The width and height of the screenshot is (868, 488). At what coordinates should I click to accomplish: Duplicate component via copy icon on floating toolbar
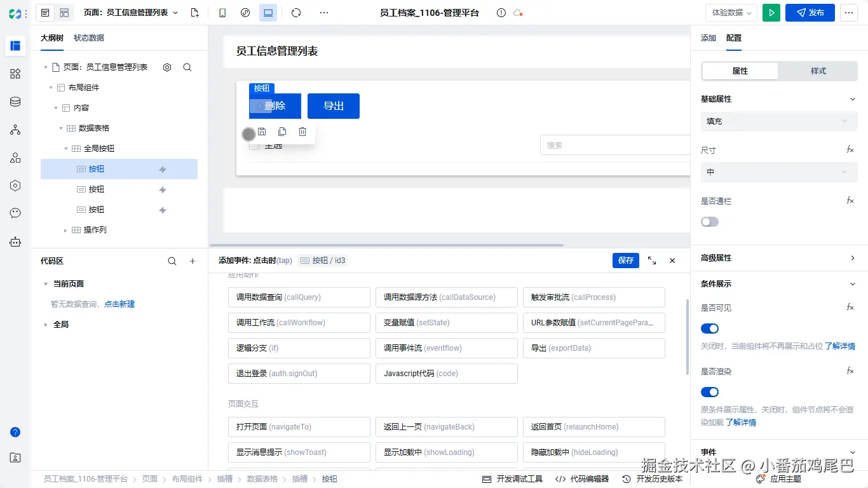pyautogui.click(x=282, y=132)
